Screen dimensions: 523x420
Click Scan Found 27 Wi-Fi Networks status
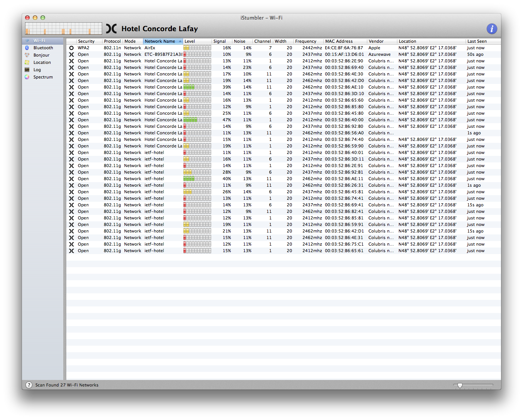tap(67, 385)
